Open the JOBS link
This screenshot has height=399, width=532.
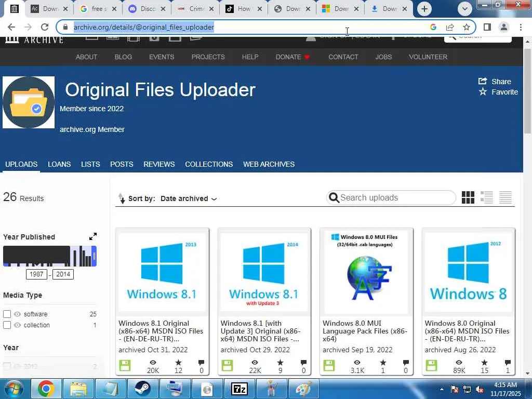[383, 57]
